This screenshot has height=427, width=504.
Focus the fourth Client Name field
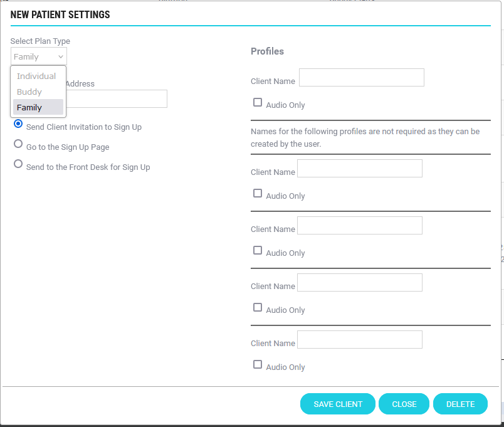click(x=359, y=283)
